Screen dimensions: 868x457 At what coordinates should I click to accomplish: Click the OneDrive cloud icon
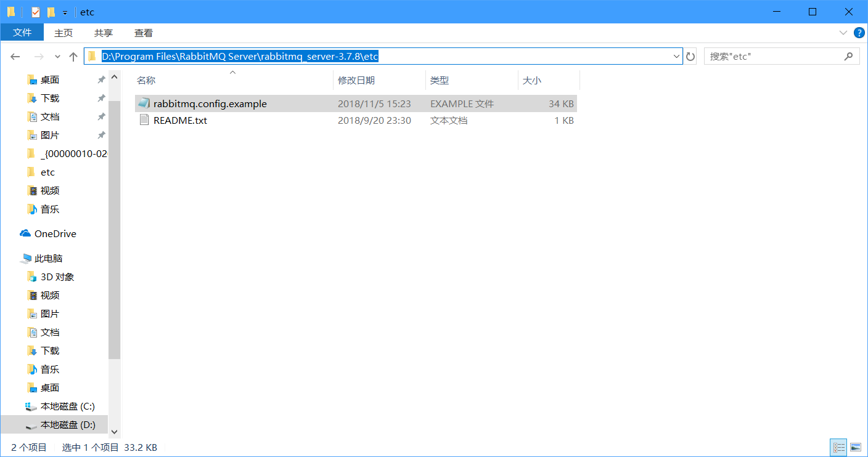(25, 233)
